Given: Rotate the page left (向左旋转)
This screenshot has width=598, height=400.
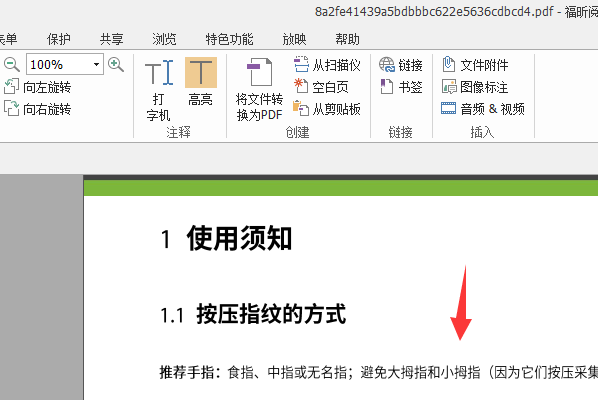Looking at the screenshot, I should pyautogui.click(x=37, y=87).
